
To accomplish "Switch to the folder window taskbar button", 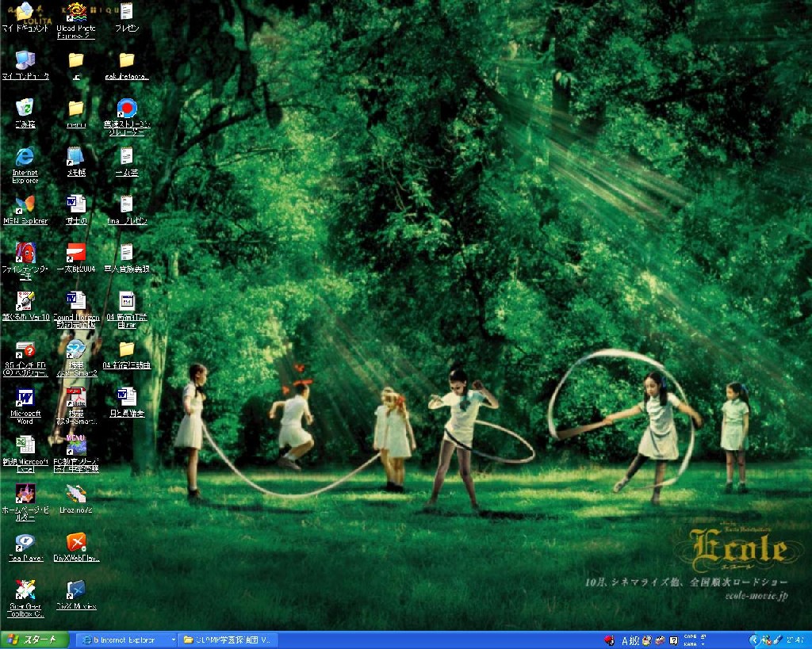I will point(228,640).
